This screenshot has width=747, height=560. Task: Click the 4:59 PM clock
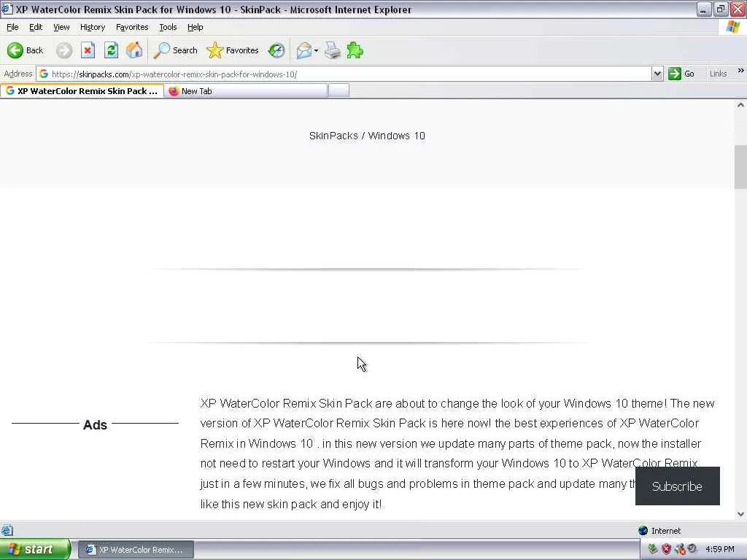[719, 549]
